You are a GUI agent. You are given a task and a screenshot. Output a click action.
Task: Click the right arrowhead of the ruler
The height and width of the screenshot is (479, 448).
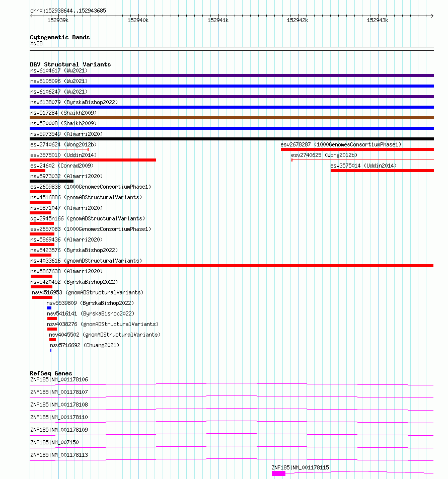click(432, 16)
